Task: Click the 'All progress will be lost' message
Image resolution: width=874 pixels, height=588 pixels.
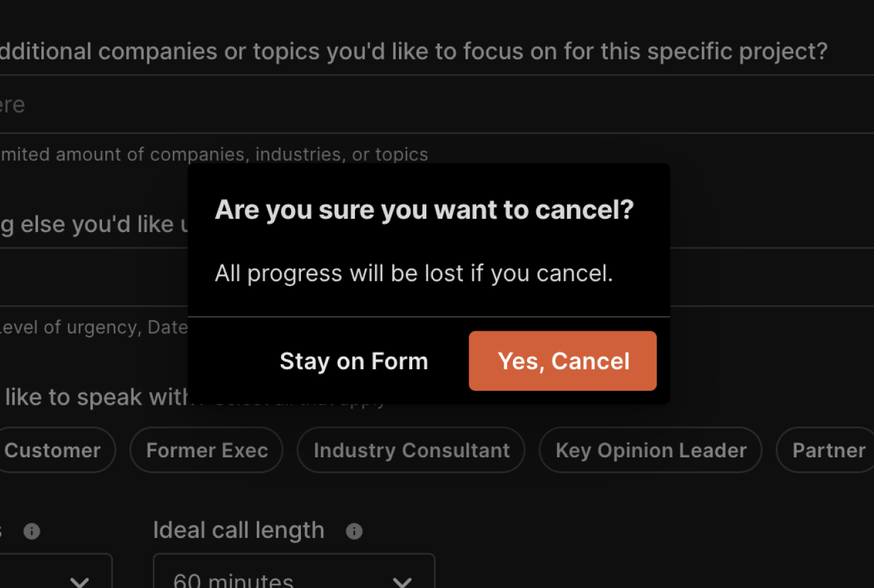Action: [x=413, y=273]
